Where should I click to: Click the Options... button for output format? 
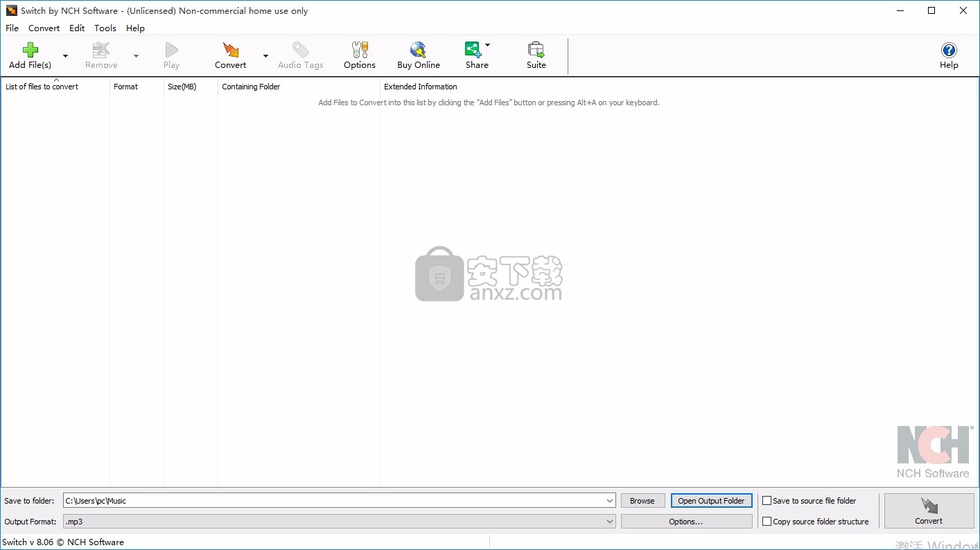coord(686,522)
